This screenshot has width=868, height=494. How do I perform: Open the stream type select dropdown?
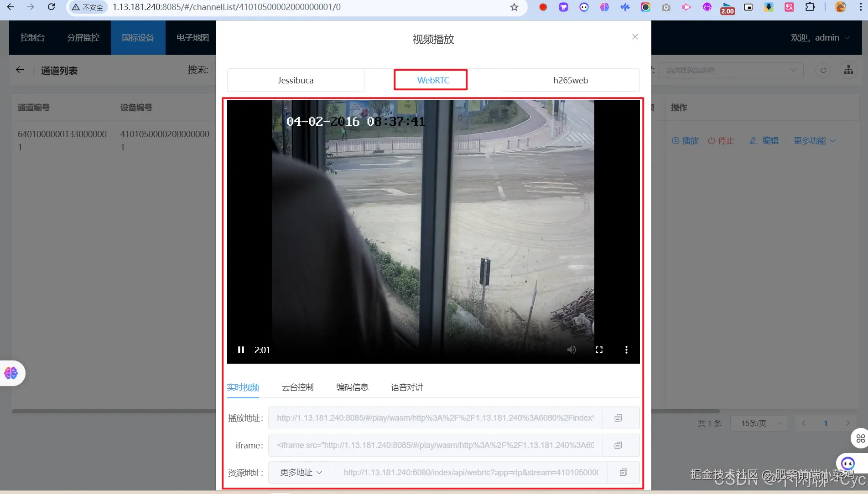[x=731, y=70]
